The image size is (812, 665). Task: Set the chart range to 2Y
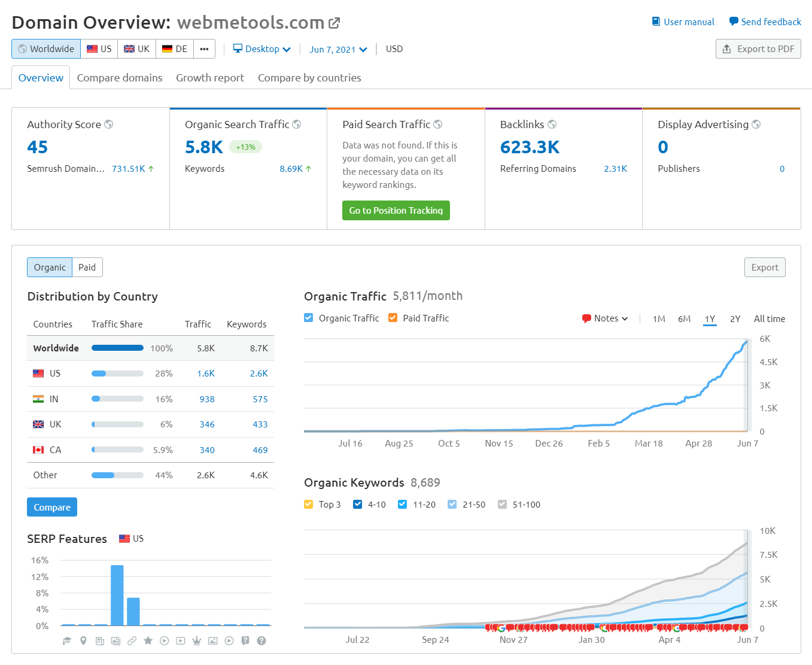(735, 319)
